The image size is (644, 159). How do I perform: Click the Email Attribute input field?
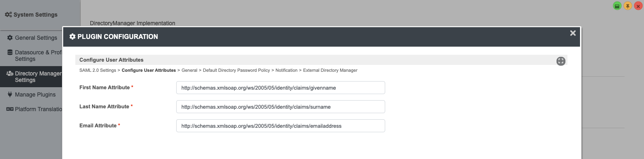pyautogui.click(x=280, y=126)
